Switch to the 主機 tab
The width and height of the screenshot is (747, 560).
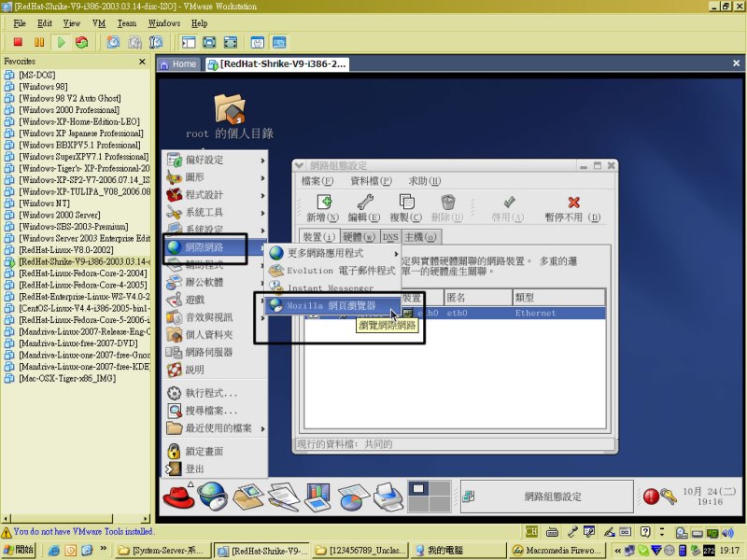(x=420, y=237)
